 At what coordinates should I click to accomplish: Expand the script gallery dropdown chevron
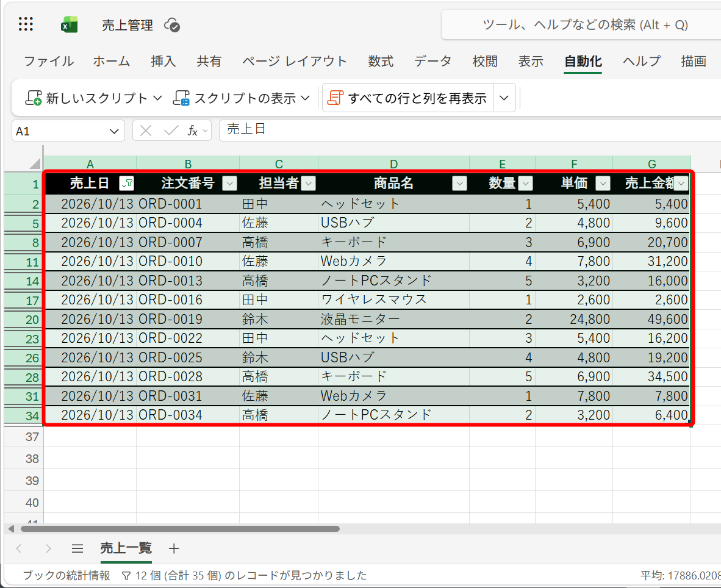point(504,98)
